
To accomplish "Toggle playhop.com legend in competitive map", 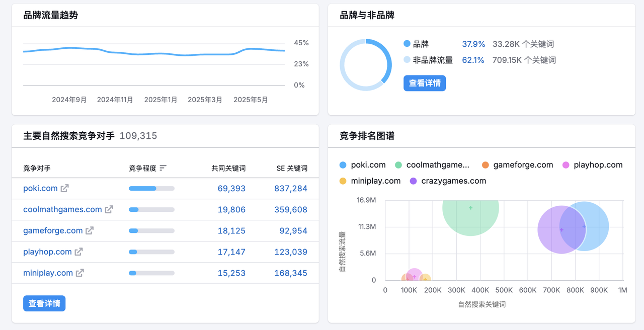I will 592,165.
